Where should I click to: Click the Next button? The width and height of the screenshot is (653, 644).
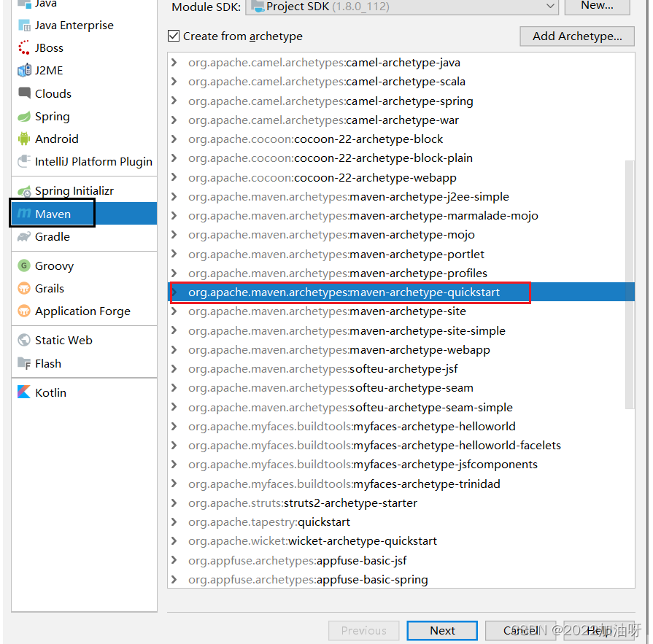click(442, 630)
